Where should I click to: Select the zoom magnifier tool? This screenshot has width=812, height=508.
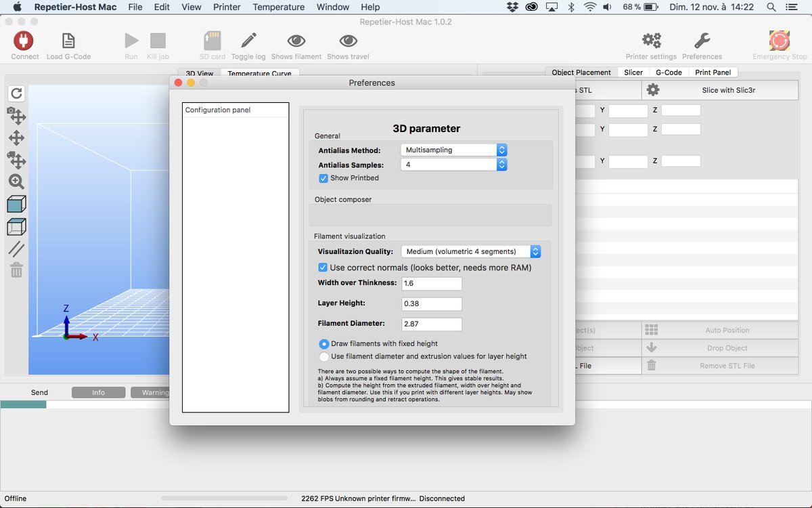tap(17, 182)
